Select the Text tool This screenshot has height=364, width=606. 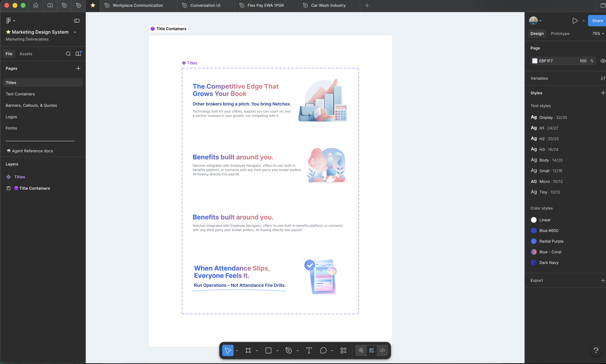coord(309,350)
